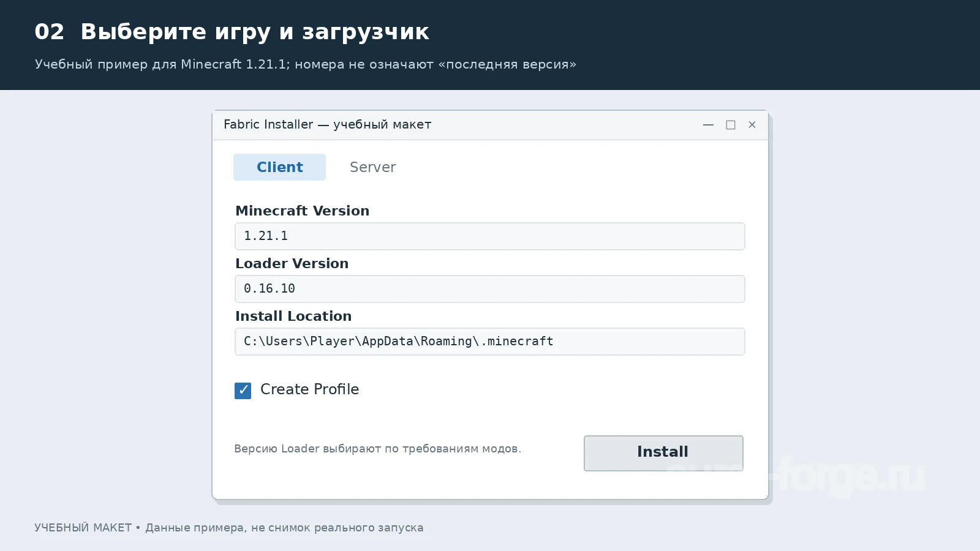The height and width of the screenshot is (551, 980).
Task: Click the Install Location path field
Action: click(x=490, y=342)
